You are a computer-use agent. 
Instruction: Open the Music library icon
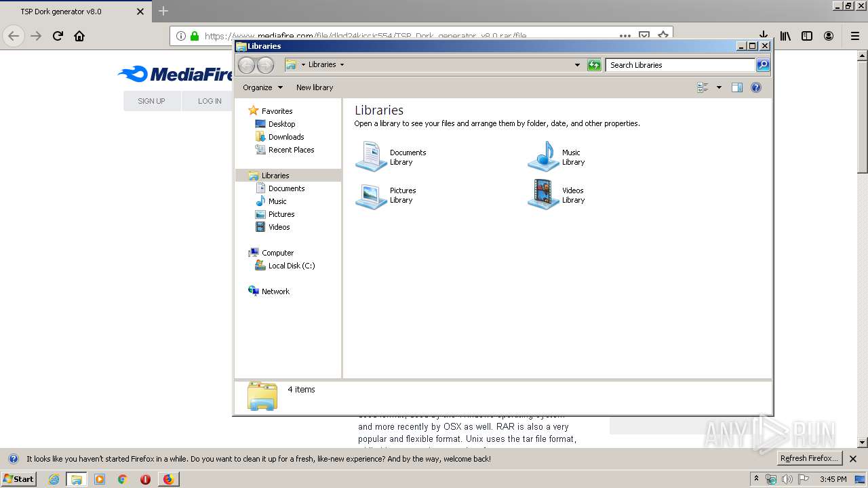tap(543, 157)
